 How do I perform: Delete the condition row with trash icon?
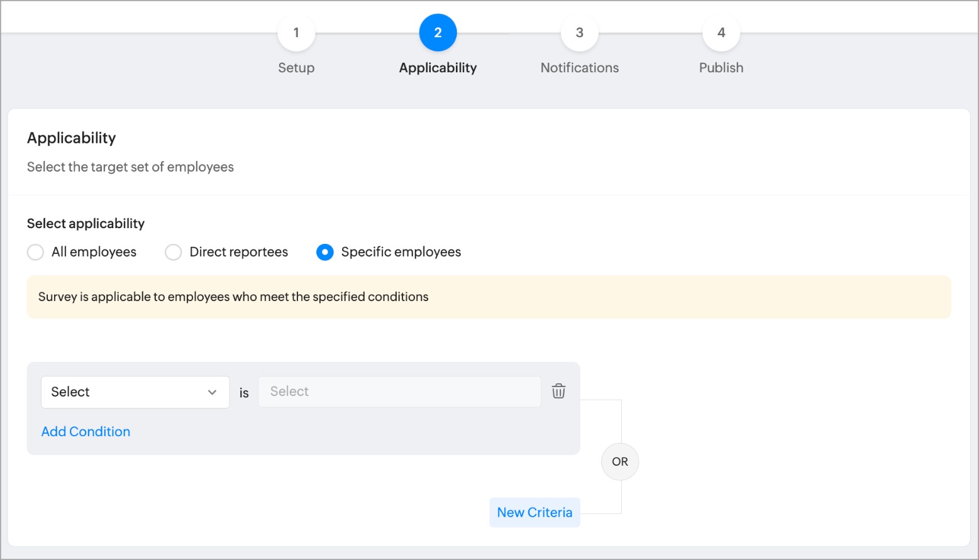click(558, 392)
